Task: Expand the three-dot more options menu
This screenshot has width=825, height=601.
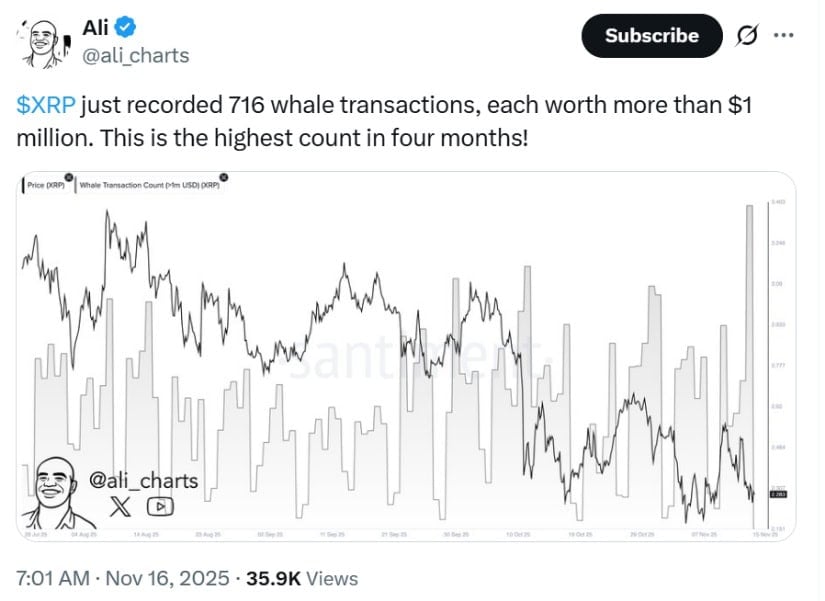Action: 784,36
